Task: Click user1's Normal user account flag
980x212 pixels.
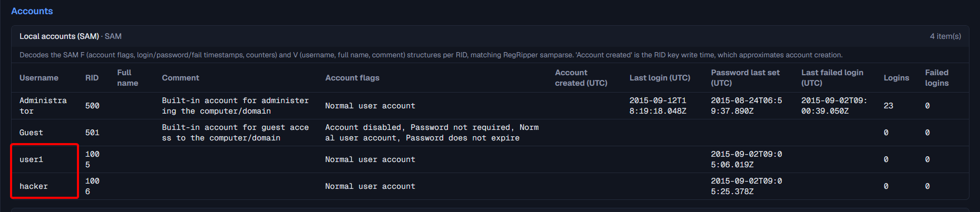Action: [370, 159]
